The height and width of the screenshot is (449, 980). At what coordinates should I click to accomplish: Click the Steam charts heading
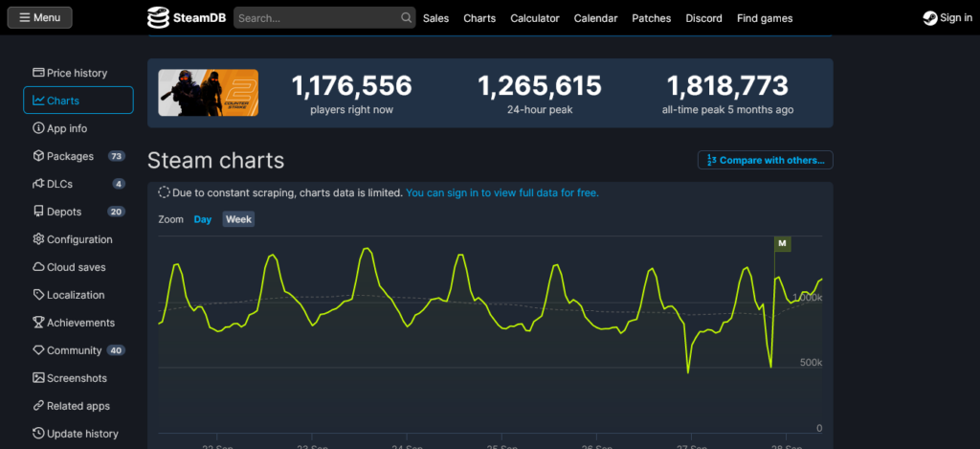pyautogui.click(x=215, y=161)
